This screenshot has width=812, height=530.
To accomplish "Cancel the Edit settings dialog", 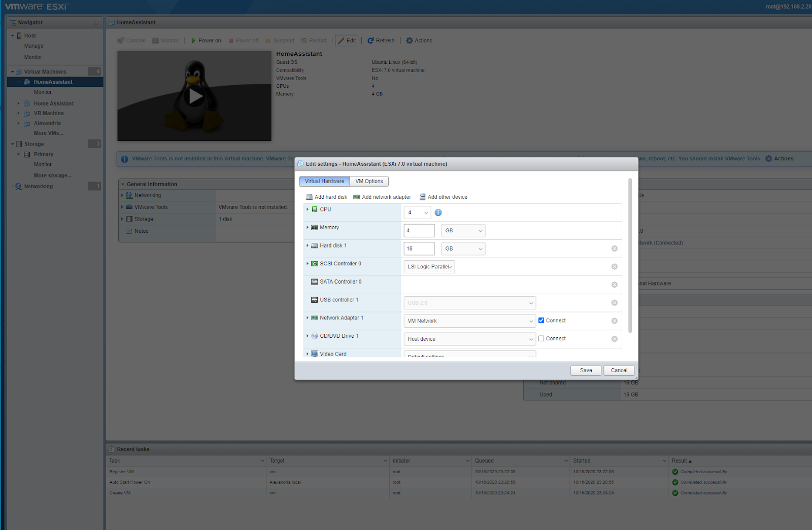I will point(619,370).
